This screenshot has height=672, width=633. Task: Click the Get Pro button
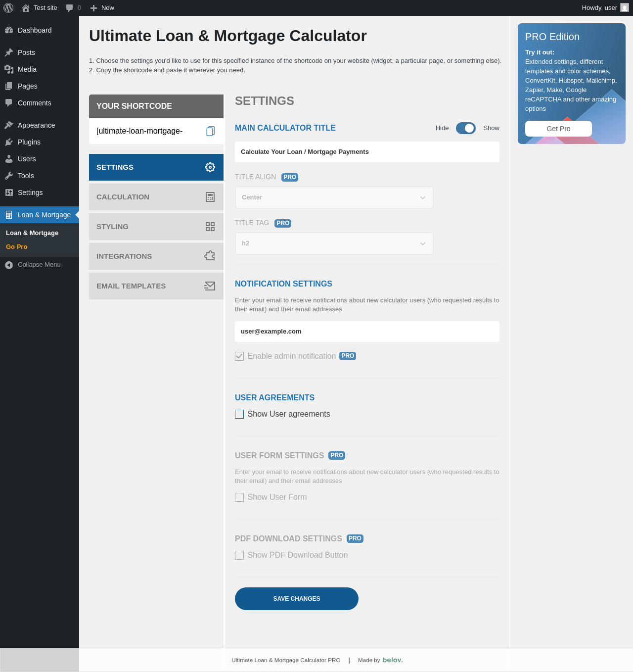pos(558,129)
